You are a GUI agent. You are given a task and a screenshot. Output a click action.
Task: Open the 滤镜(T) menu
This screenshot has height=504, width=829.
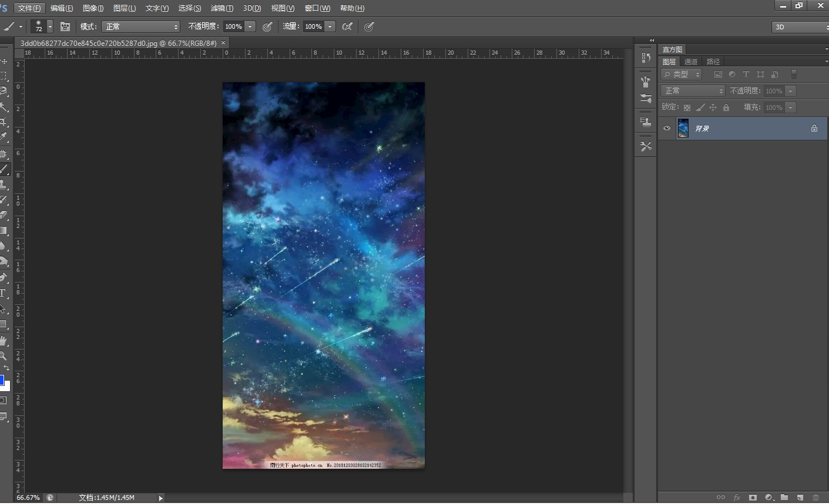point(221,8)
